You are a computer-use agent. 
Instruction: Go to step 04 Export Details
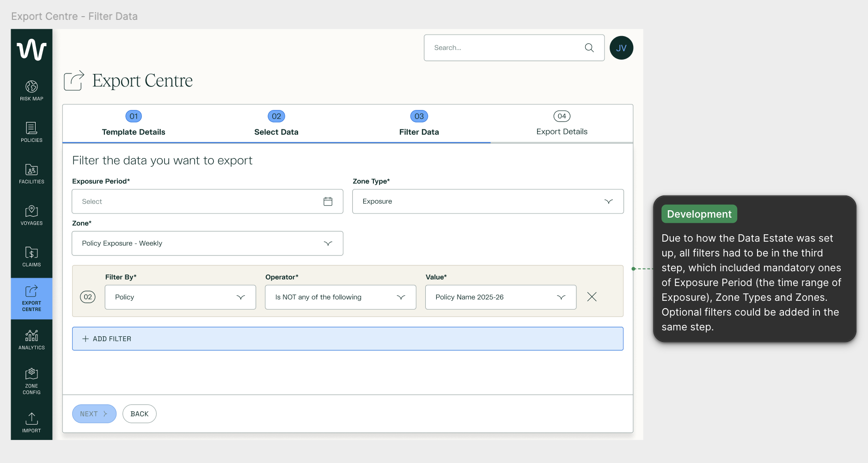[x=562, y=123]
